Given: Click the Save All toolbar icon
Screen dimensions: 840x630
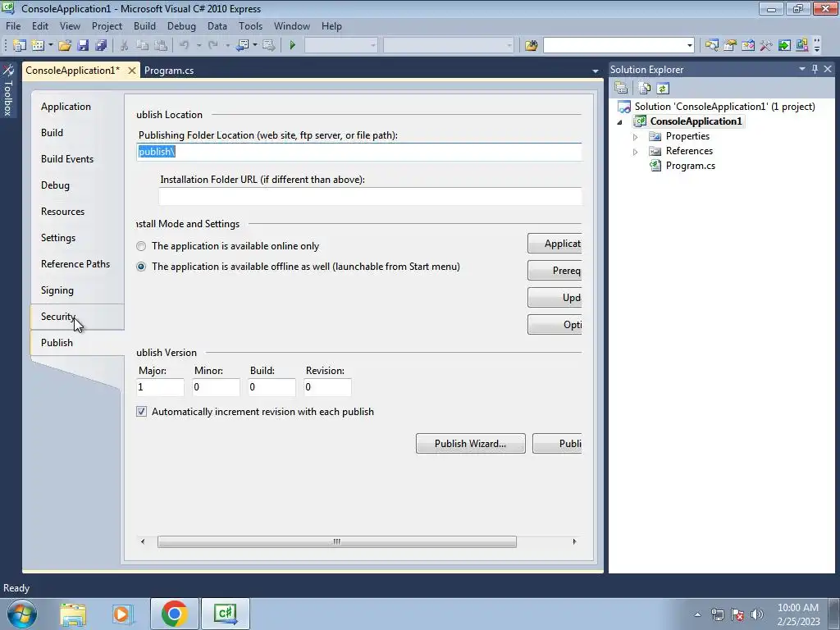Looking at the screenshot, I should tap(101, 45).
